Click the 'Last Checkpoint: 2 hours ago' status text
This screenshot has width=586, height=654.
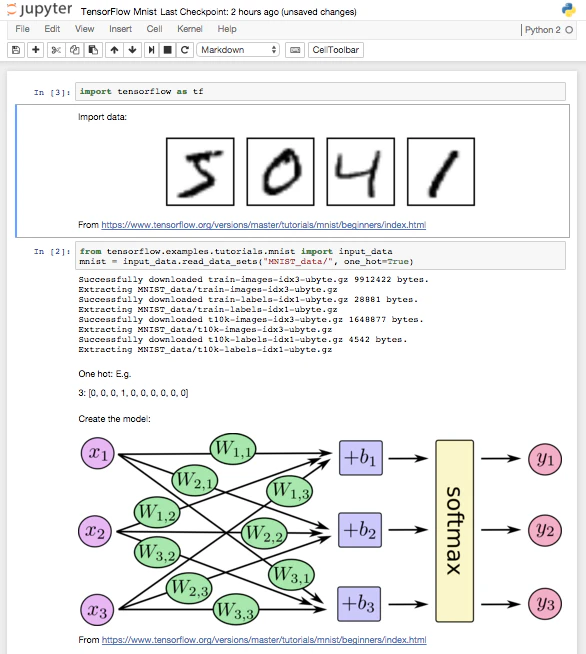click(x=219, y=12)
